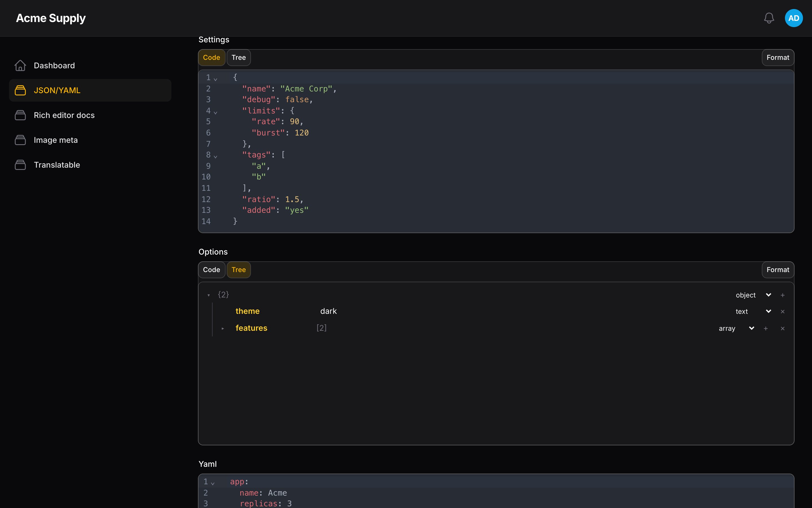The height and width of the screenshot is (508, 812).
Task: Fold the tags array at line 8
Action: 215,156
